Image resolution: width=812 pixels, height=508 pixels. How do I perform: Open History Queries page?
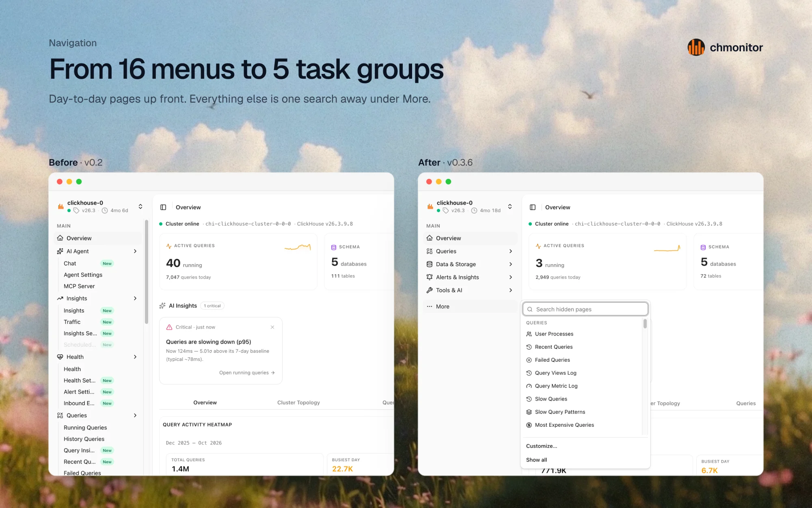[84, 439]
